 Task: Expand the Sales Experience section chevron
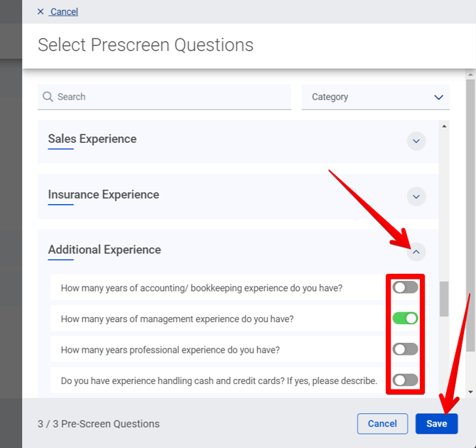[416, 141]
